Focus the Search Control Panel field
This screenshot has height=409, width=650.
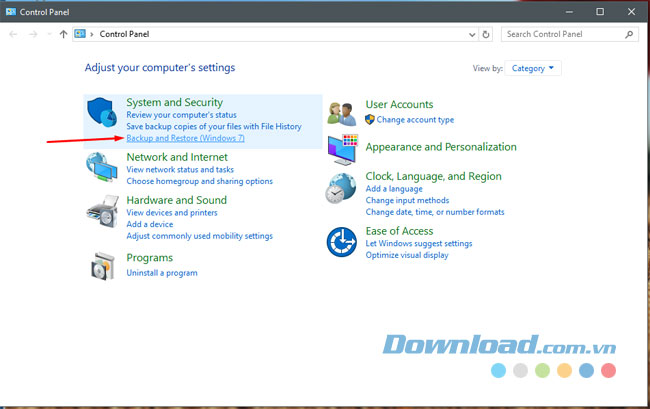(x=570, y=34)
